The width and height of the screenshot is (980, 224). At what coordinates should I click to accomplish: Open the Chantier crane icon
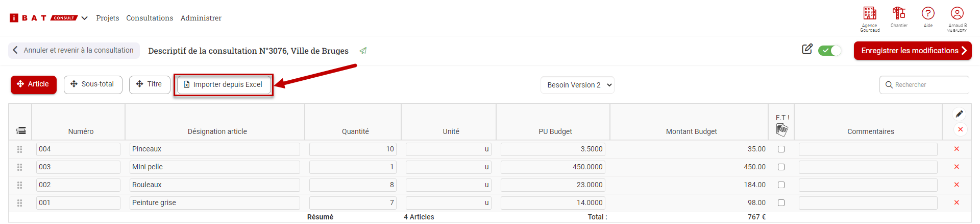[899, 13]
